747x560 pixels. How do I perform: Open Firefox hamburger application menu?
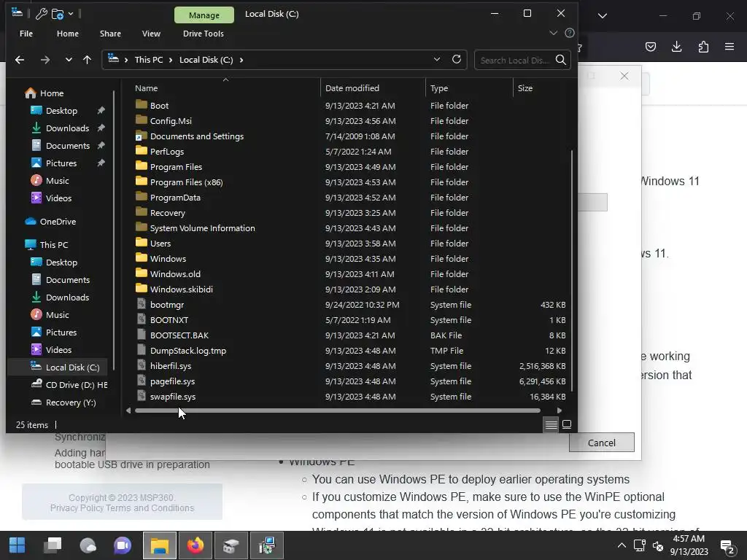729,47
